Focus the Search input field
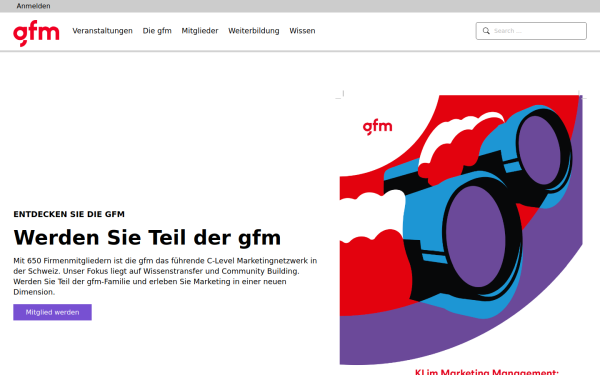 coord(531,31)
